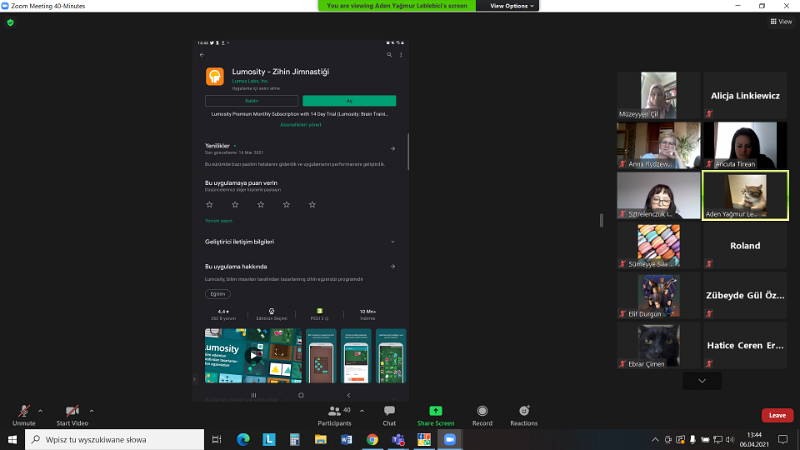
Task: Select Hatice Ceren participant tile
Action: click(x=745, y=345)
